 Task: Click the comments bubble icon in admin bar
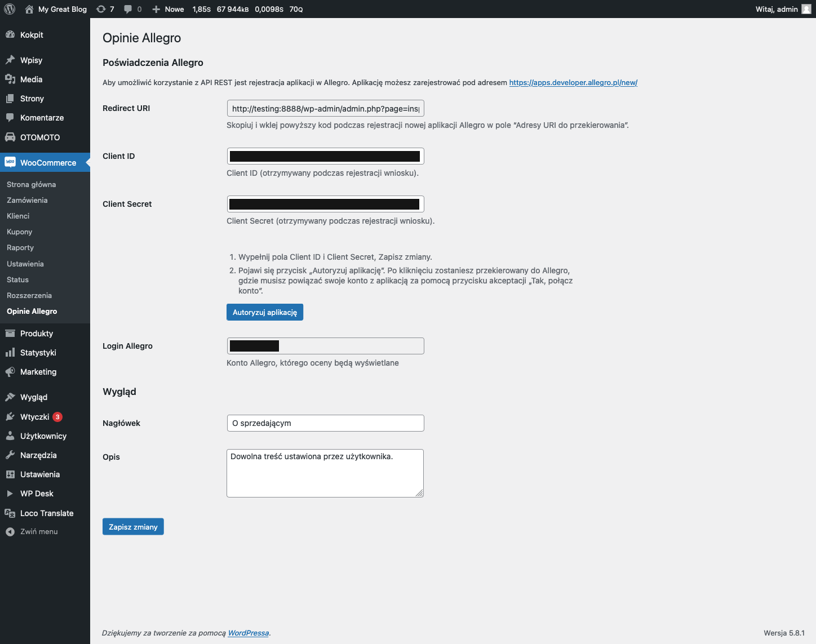pos(128,9)
